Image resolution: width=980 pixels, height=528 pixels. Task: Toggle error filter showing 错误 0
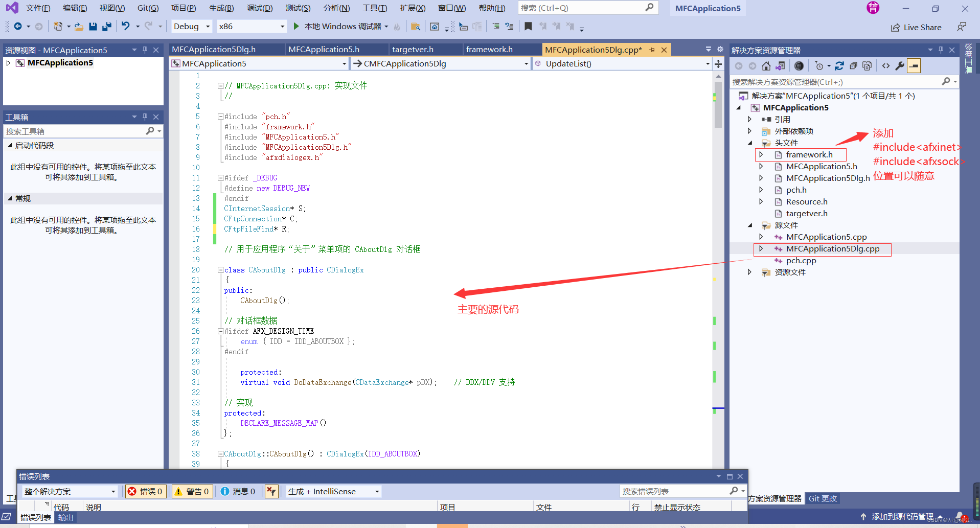coord(145,491)
